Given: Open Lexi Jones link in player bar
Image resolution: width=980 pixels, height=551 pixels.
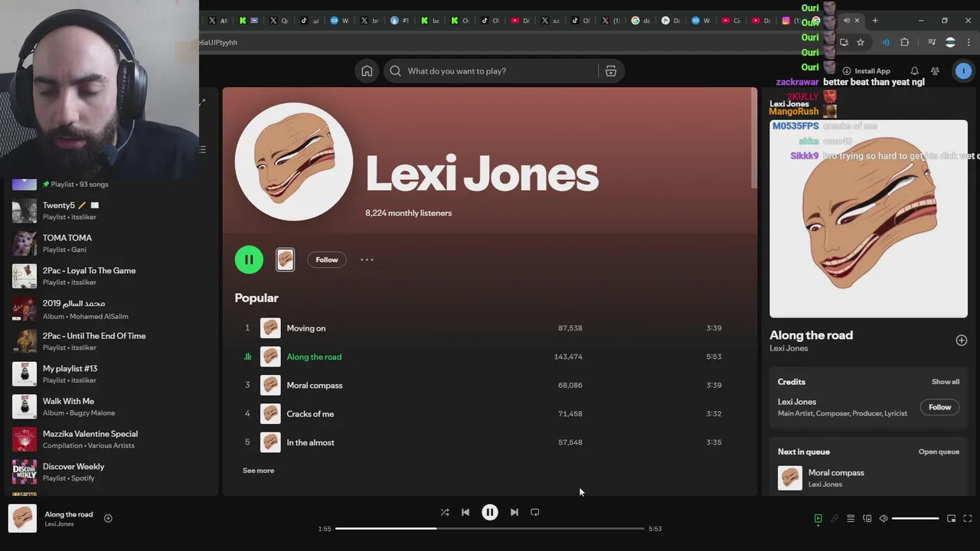Looking at the screenshot, I should 59,524.
